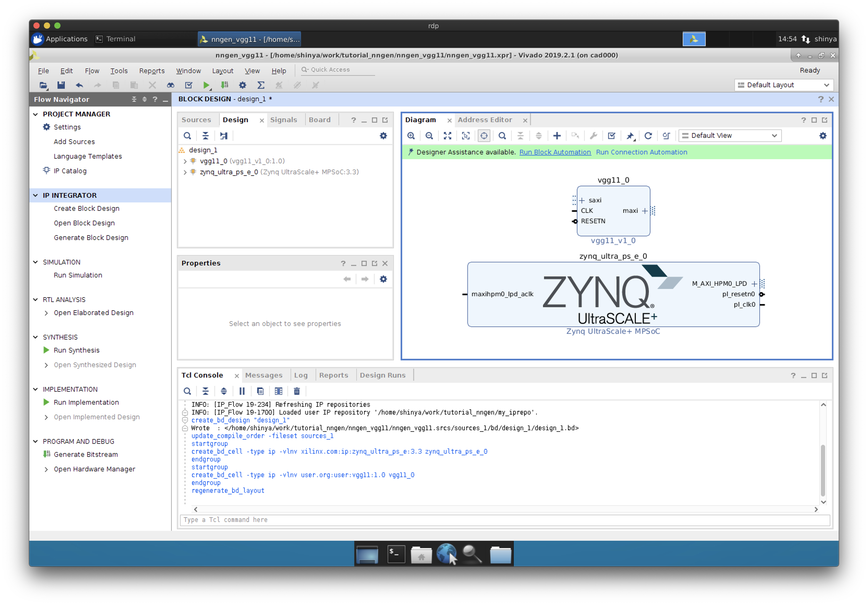
Task: Click Run Block Automation link
Action: (x=554, y=152)
